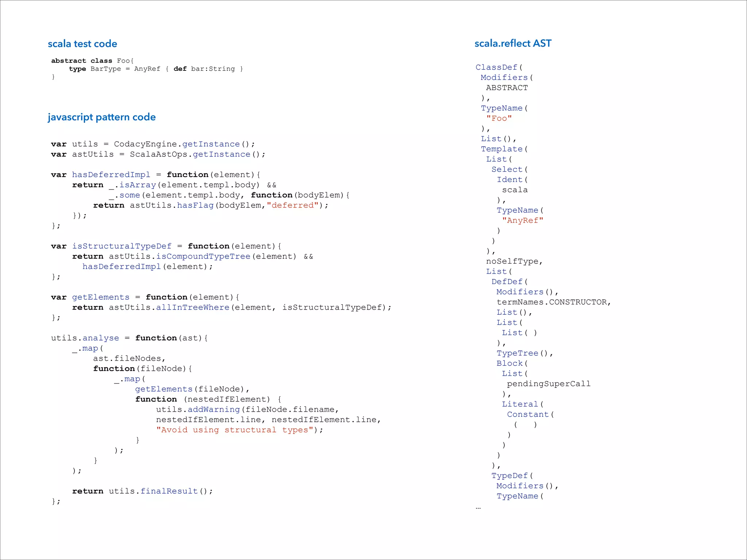Click 'TypeDef(' in the AST
Viewport: 747px width, 560px height.
coord(512,476)
